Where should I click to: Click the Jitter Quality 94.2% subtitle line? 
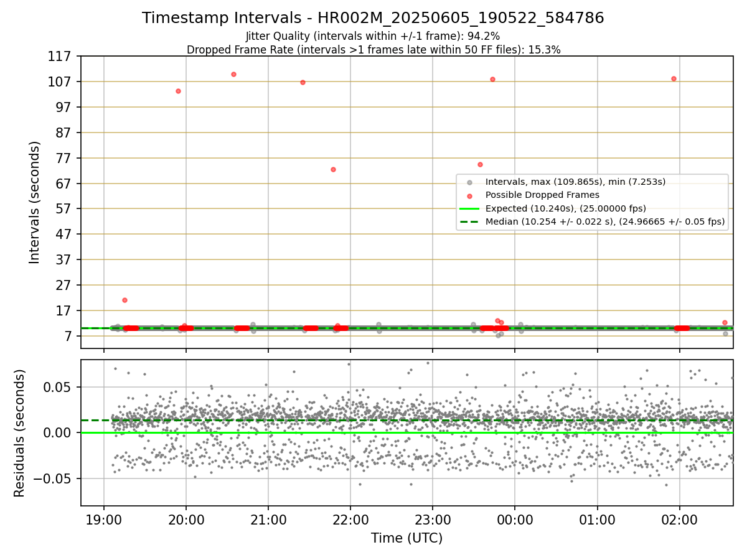[x=373, y=36]
